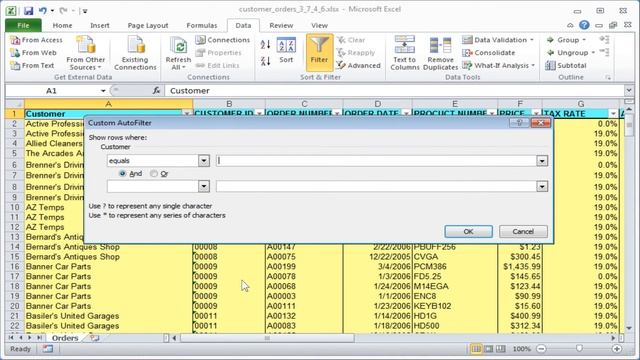Open TAX RATE column filter arrow
The height and width of the screenshot is (360, 640).
click(x=613, y=114)
